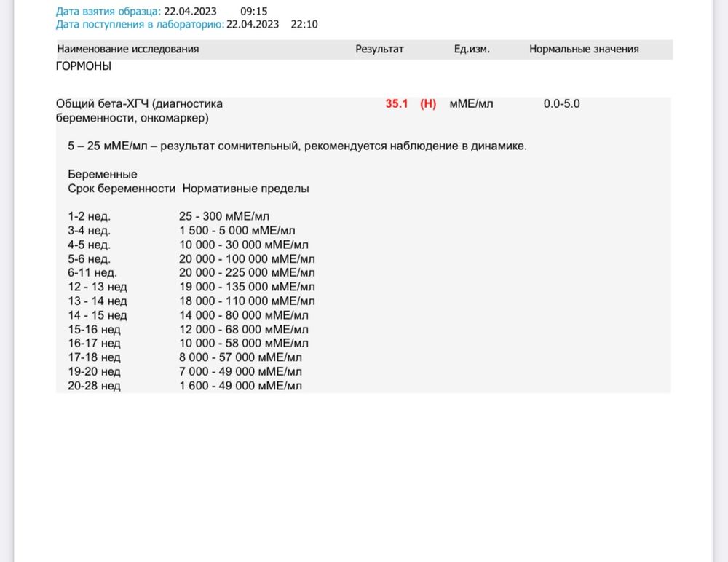Screen dimensions: 728x562
Task: Select the '4-5 нед.' row
Action: pyautogui.click(x=188, y=245)
